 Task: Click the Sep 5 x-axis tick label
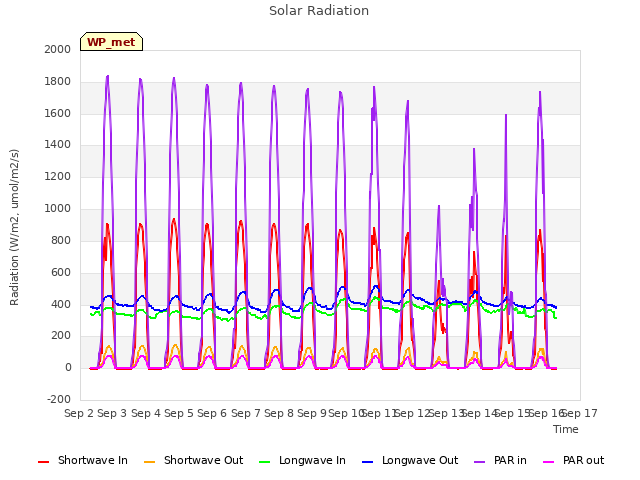coord(179,413)
